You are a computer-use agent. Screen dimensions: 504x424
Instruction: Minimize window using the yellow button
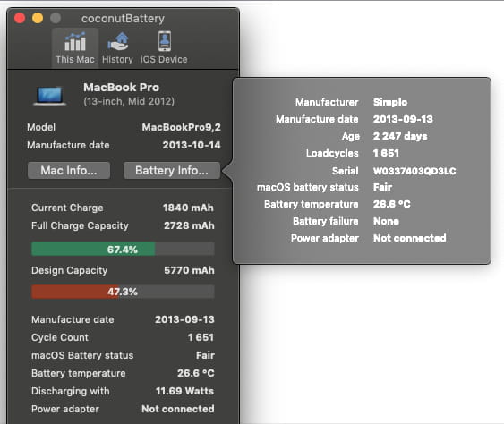(38, 18)
